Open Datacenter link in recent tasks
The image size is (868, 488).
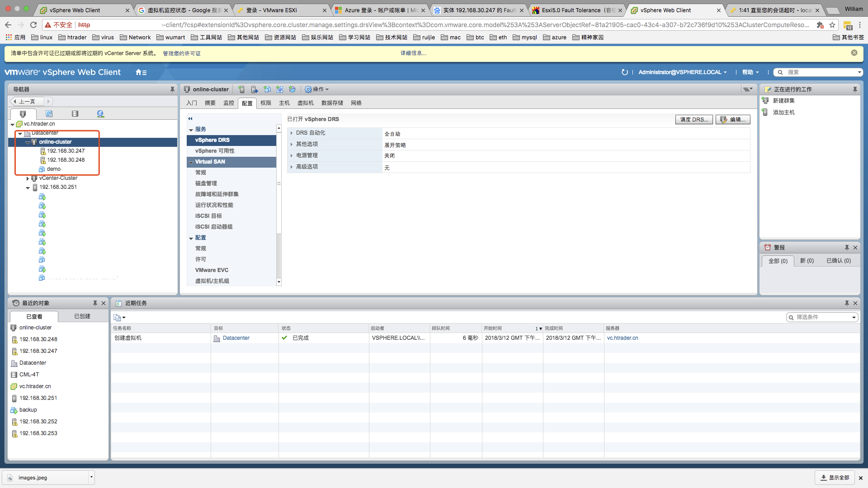[236, 338]
